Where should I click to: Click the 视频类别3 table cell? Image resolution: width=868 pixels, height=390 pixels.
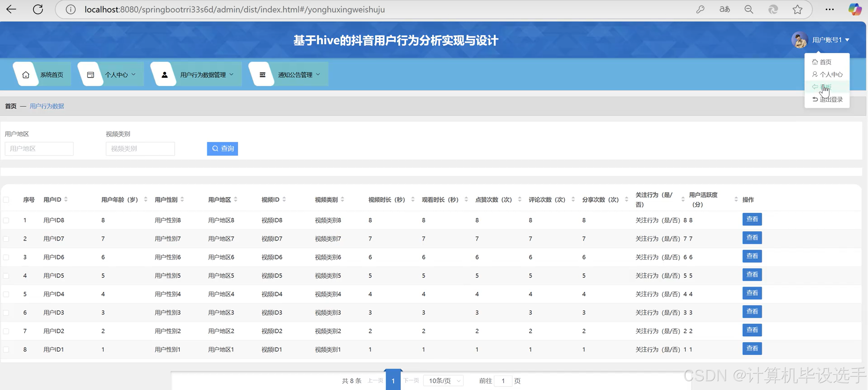tap(328, 313)
